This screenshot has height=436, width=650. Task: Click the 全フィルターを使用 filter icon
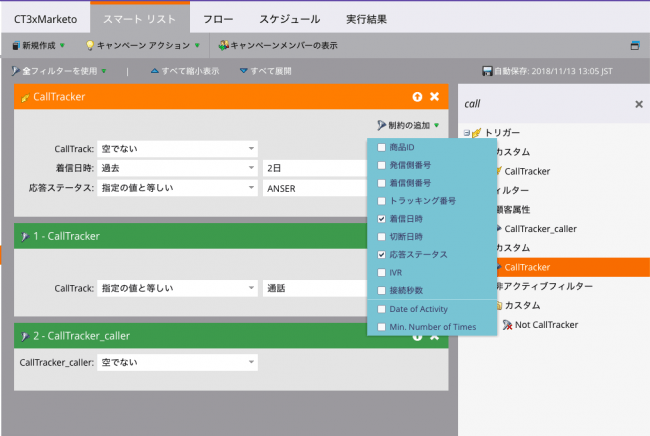15,71
